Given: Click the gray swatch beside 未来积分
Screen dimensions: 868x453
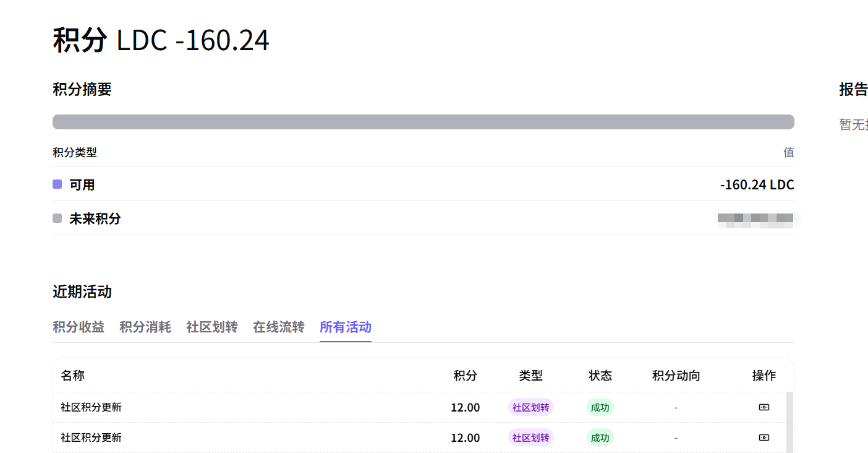Looking at the screenshot, I should (x=57, y=218).
